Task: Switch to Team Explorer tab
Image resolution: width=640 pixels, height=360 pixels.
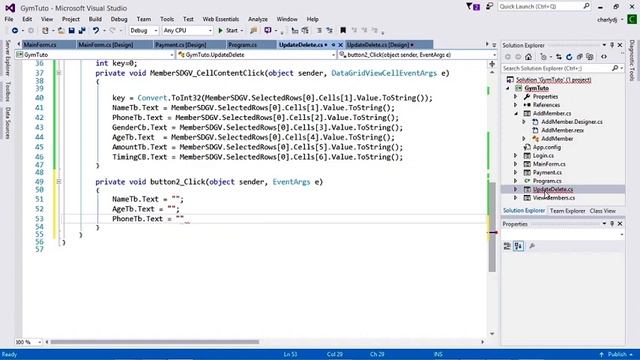Action: (567, 211)
